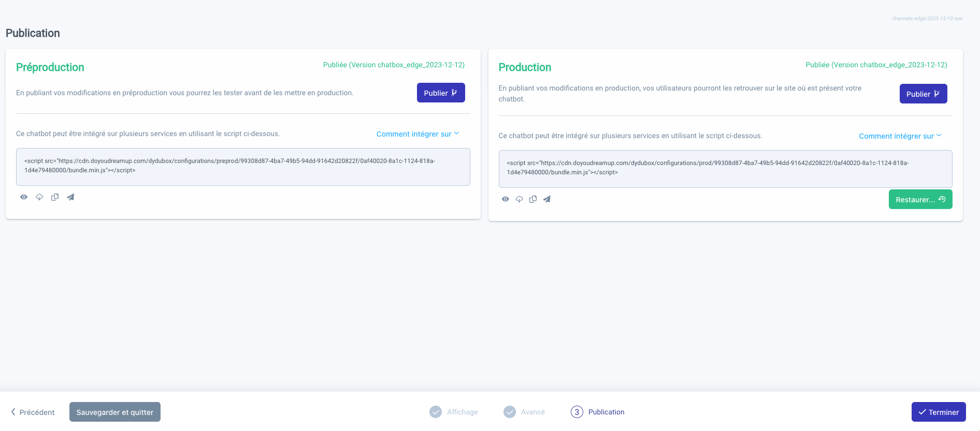
Task: Expand Comment intégrer sur in Préproduction
Action: [417, 134]
